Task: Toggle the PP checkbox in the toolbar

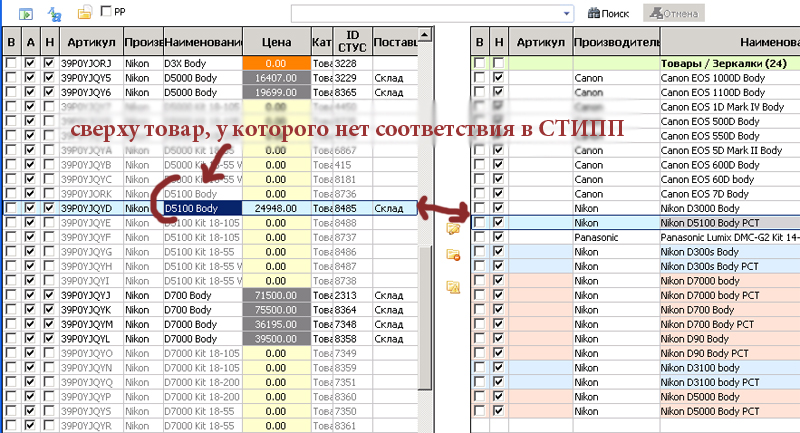Action: (106, 11)
